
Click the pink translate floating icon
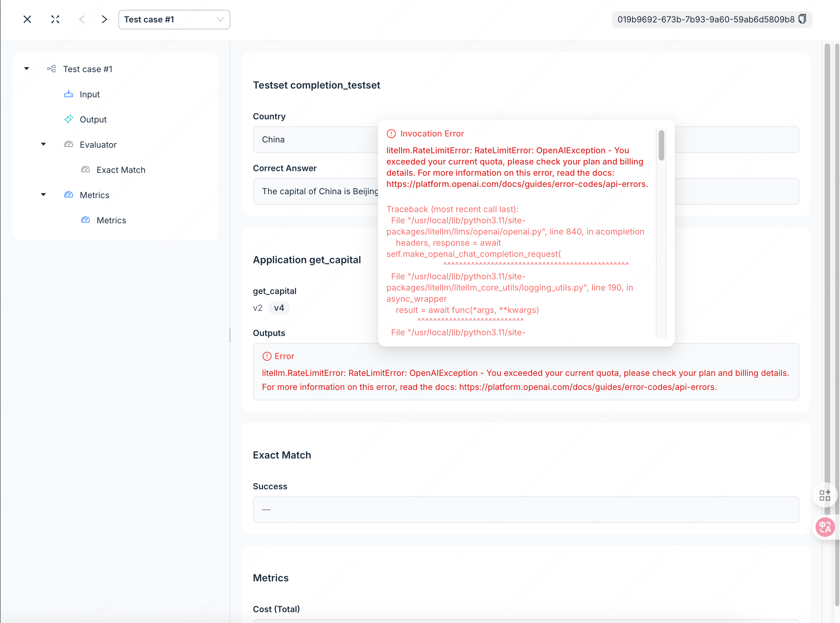(825, 527)
